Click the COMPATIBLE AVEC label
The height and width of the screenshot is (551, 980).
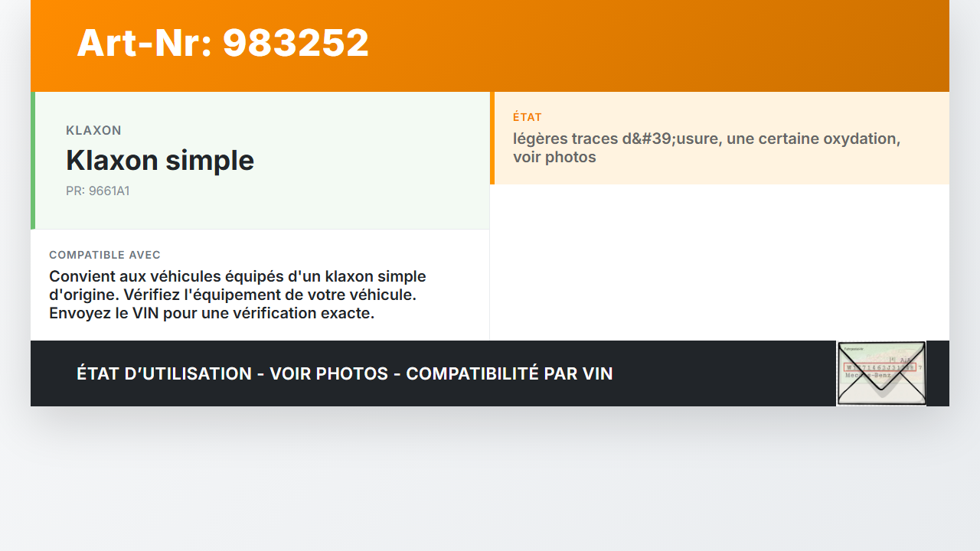point(105,255)
